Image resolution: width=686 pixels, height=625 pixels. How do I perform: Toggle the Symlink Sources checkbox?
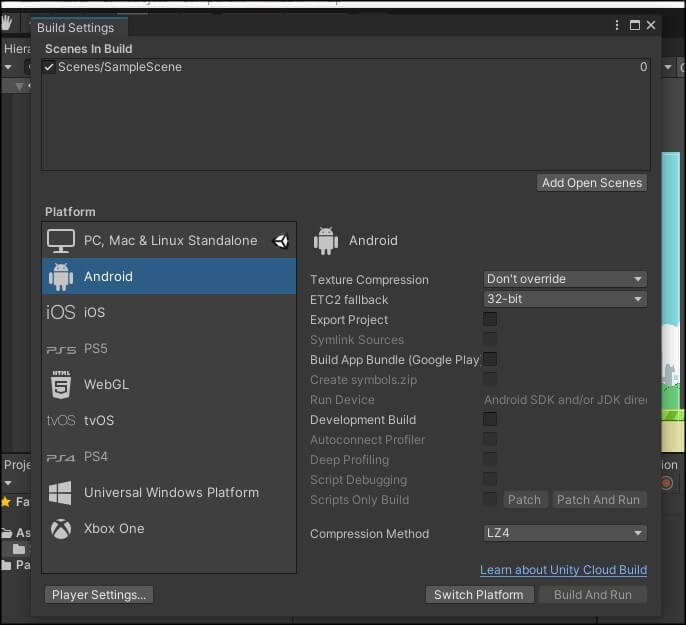[490, 339]
